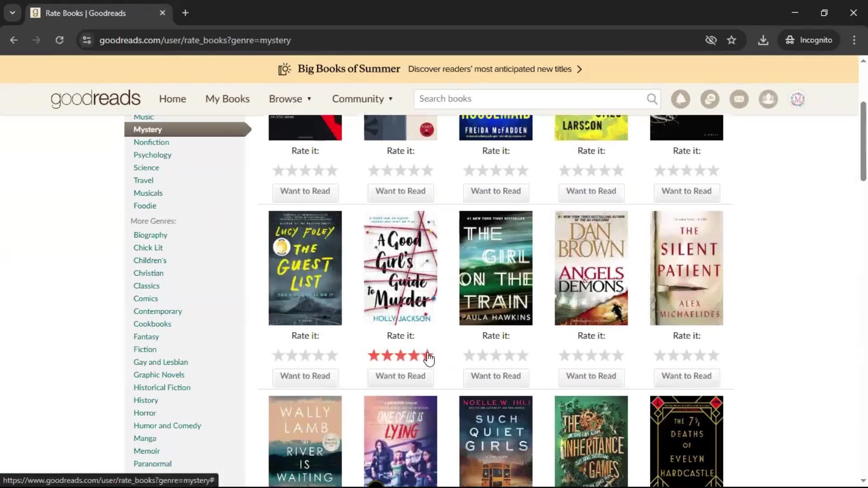Screen dimensions: 868x488
Task: Open the Fantasy genre
Action: coord(146,337)
